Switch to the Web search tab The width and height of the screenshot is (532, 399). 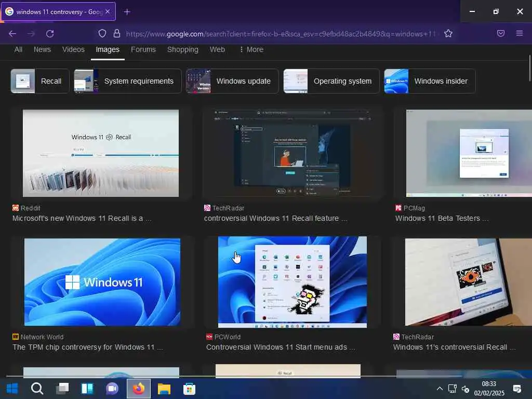pos(217,49)
